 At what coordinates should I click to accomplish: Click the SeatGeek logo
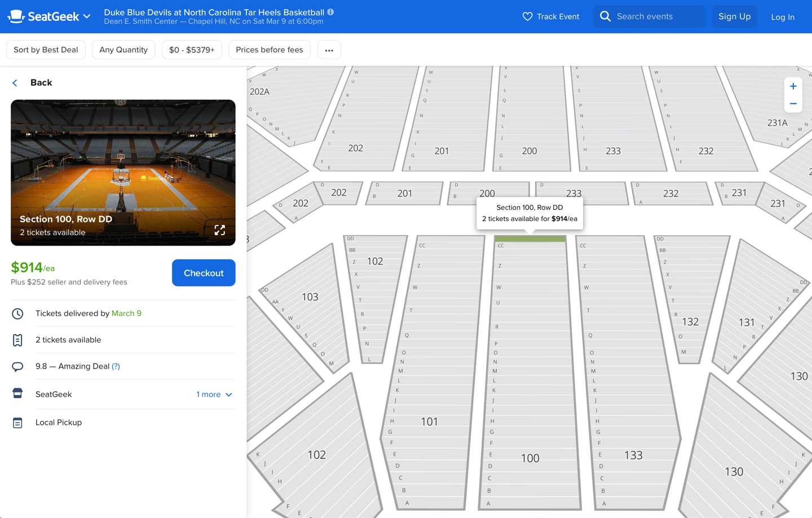[x=43, y=16]
